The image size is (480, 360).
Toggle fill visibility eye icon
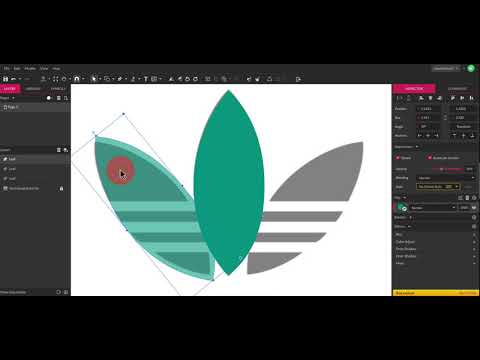(x=473, y=208)
